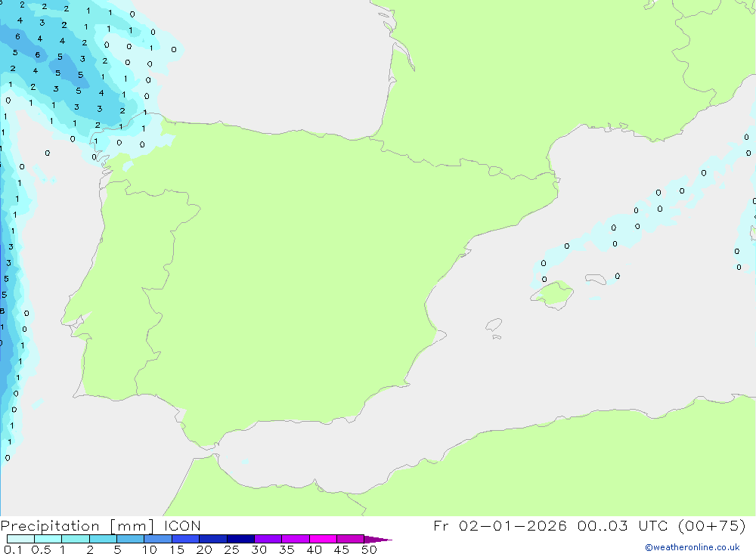The height and width of the screenshot is (554, 756).
Task: Click the '15' legend scale label
Action: [177, 549]
